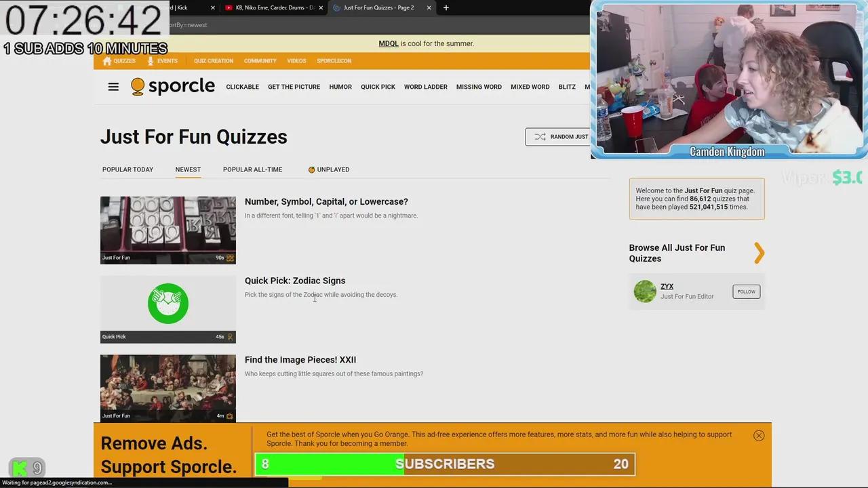868x488 pixels.
Task: Close the Just For Fun Quizzes tab
Action: (429, 7)
